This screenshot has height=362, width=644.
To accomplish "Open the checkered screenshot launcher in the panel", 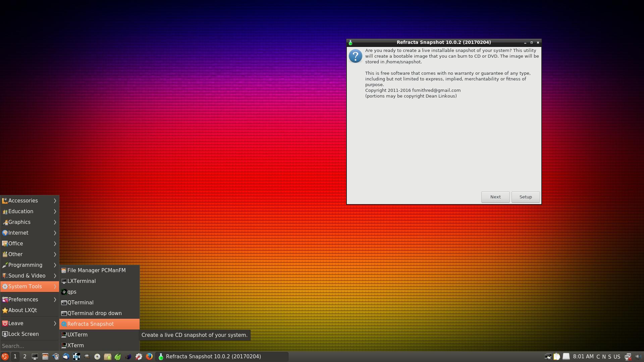I will tap(76, 357).
